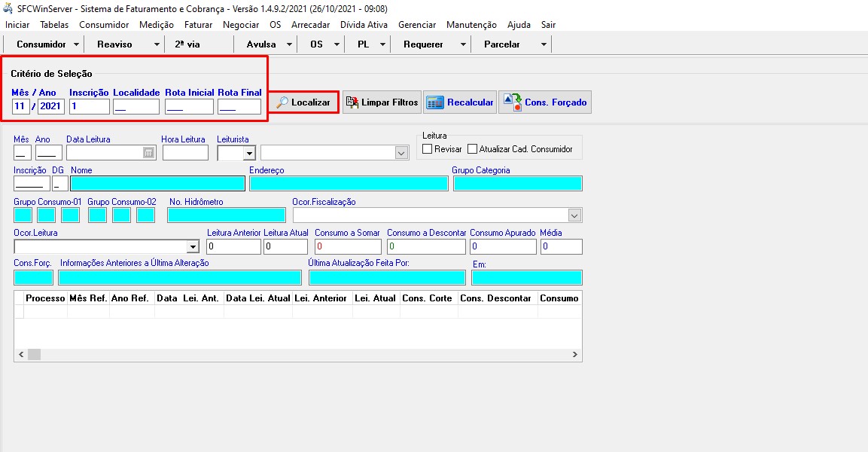Image resolution: width=868 pixels, height=452 pixels.
Task: Click the Recalcular calculator icon
Action: point(435,102)
